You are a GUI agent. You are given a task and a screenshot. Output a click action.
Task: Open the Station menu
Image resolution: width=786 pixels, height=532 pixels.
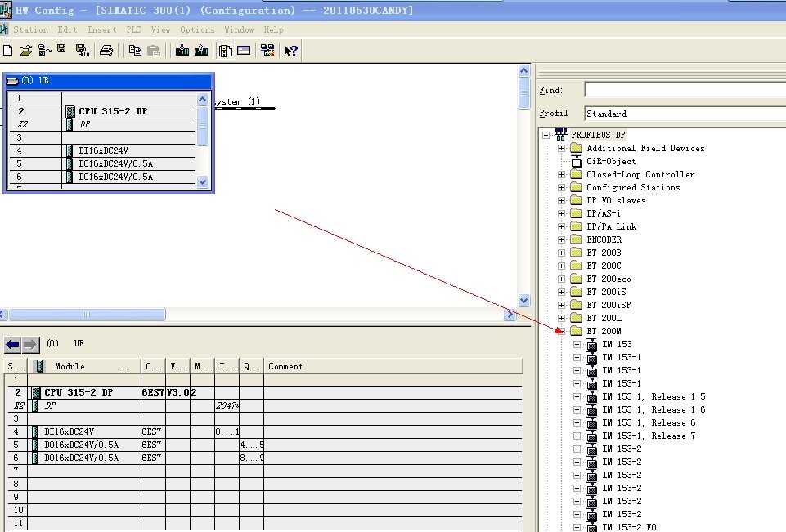[x=30, y=29]
